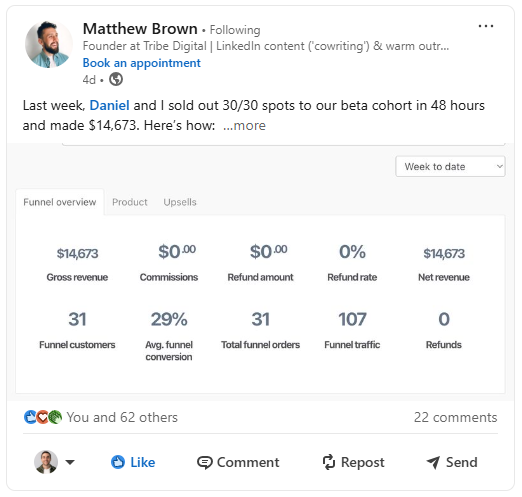Screen dimensions: 522x497
Task: Open the reaction icons cluster
Action: 43,417
